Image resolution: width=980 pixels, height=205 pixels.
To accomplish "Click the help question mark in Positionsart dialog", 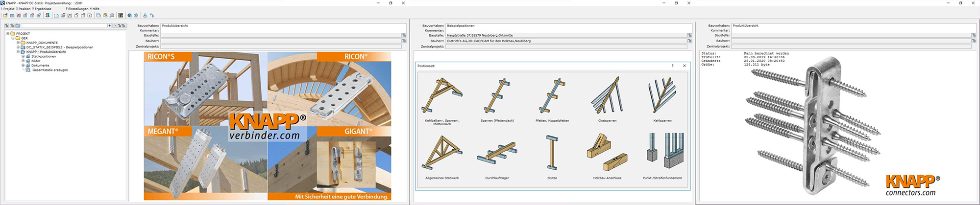I will [672, 66].
